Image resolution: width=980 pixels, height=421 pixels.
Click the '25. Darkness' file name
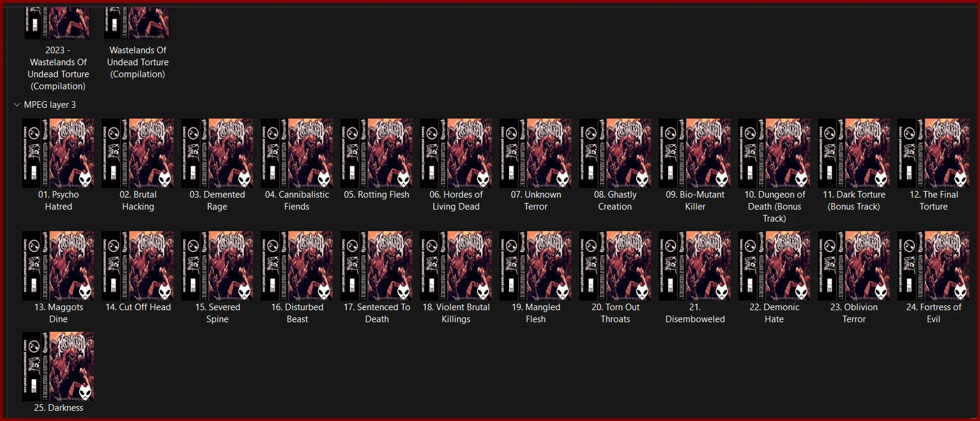click(x=58, y=408)
